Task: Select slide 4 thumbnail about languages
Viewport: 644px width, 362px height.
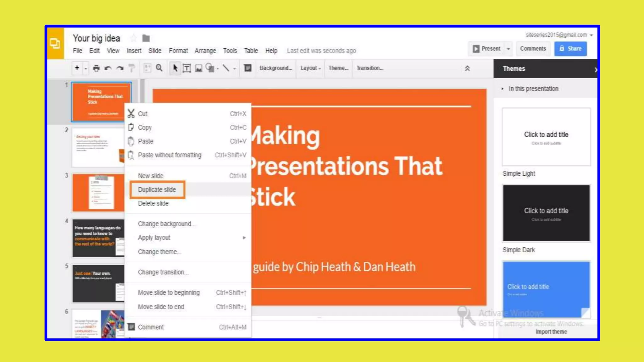Action: click(98, 238)
